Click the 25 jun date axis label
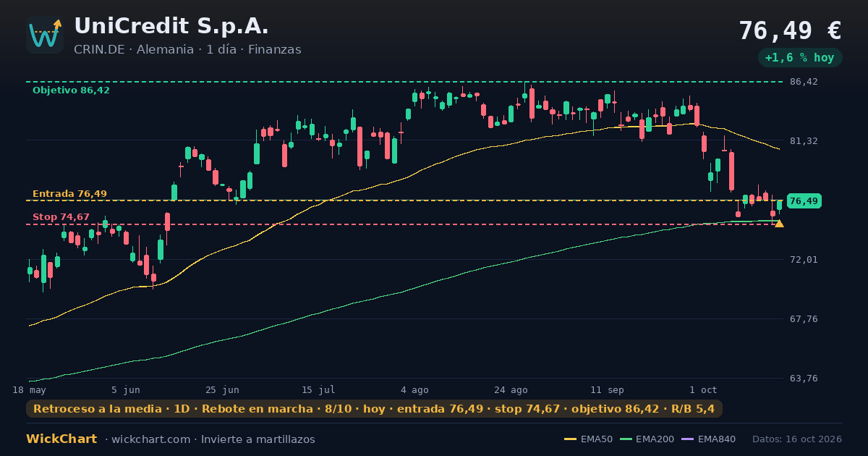This screenshot has width=868, height=456. click(222, 389)
